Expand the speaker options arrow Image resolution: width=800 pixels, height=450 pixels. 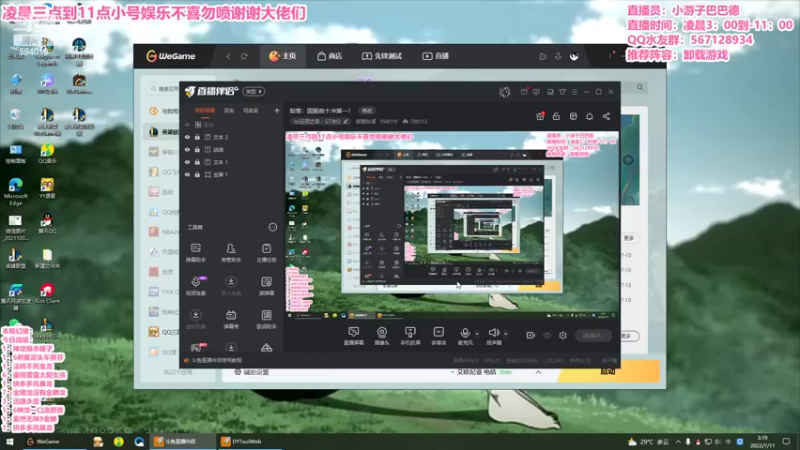[506, 334]
